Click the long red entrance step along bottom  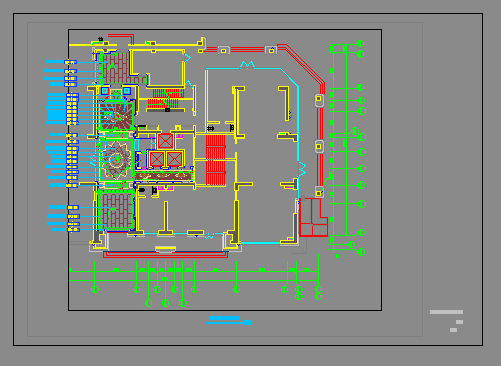166,255
